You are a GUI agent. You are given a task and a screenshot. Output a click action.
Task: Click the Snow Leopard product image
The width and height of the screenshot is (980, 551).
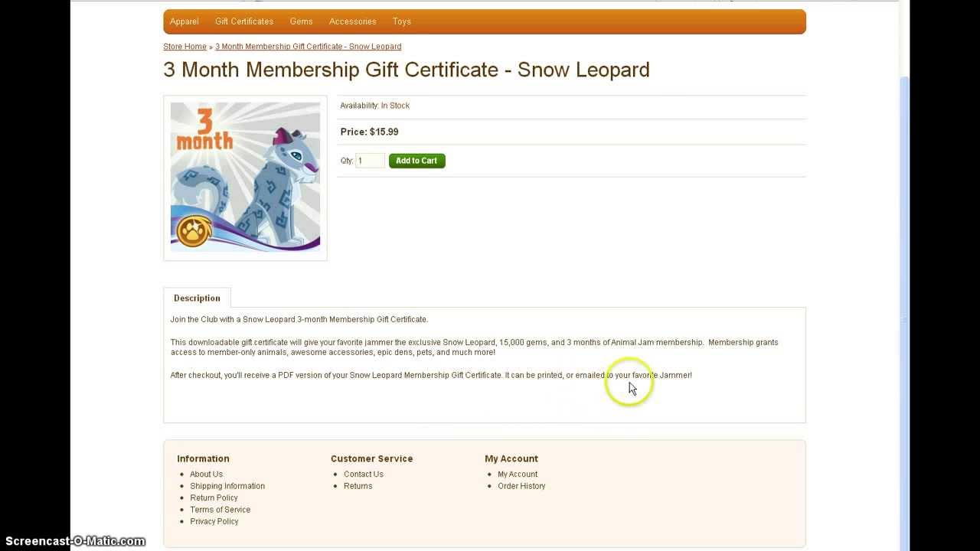[x=245, y=178]
